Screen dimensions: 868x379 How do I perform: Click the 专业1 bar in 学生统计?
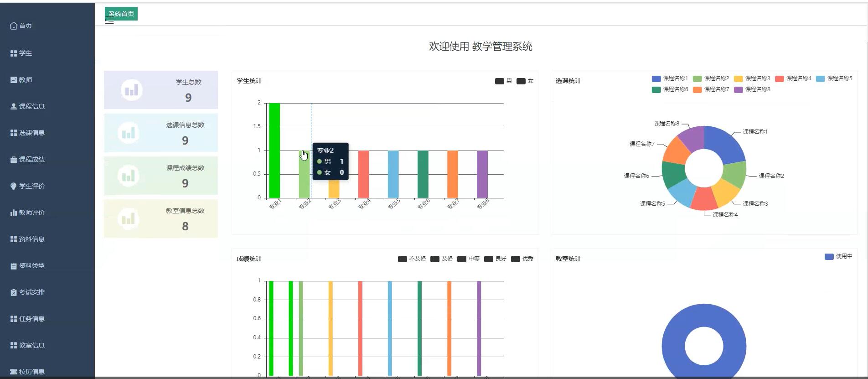274,151
